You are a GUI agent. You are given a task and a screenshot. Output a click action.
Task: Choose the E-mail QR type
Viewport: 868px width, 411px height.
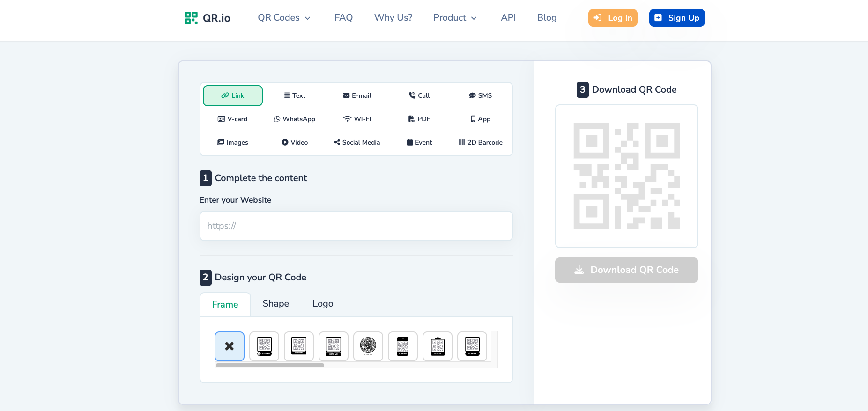357,95
